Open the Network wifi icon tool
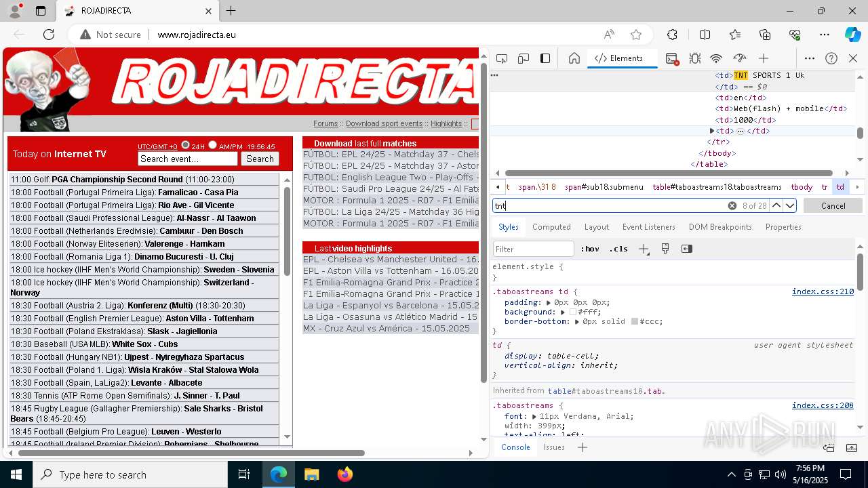Viewport: 868px width, 488px height. [716, 58]
